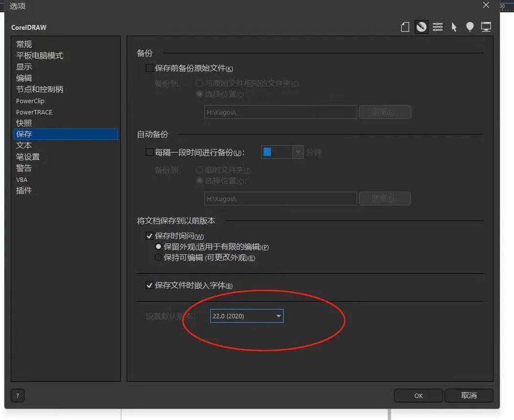The height and width of the screenshot is (420, 514).
Task: Select 编辑 category
Action: click(x=66, y=78)
